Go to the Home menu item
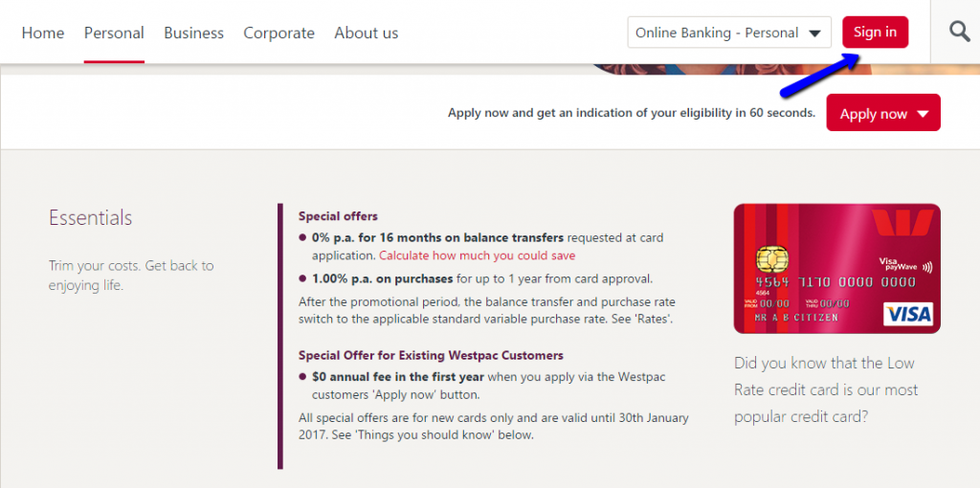 (43, 33)
